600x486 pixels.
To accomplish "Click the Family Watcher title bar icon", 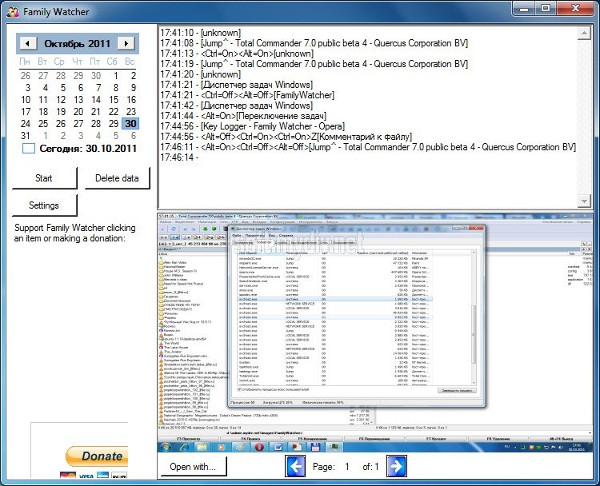I will click(13, 12).
